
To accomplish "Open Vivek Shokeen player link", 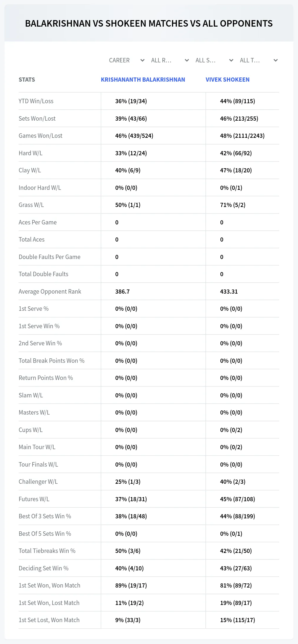I will pyautogui.click(x=228, y=80).
